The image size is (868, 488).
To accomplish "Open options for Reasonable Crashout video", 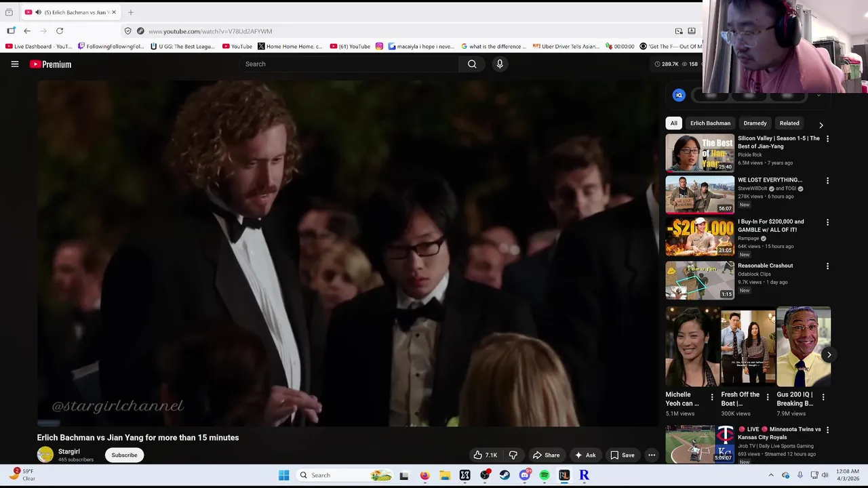I will (x=827, y=266).
